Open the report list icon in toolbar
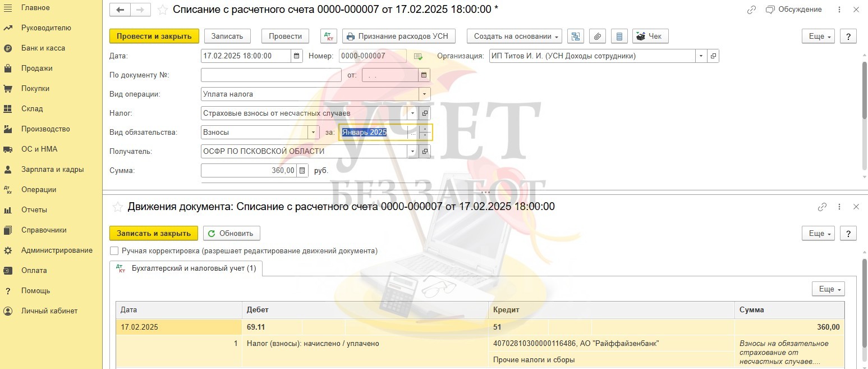Screen dimensions: 868x369 619,36
